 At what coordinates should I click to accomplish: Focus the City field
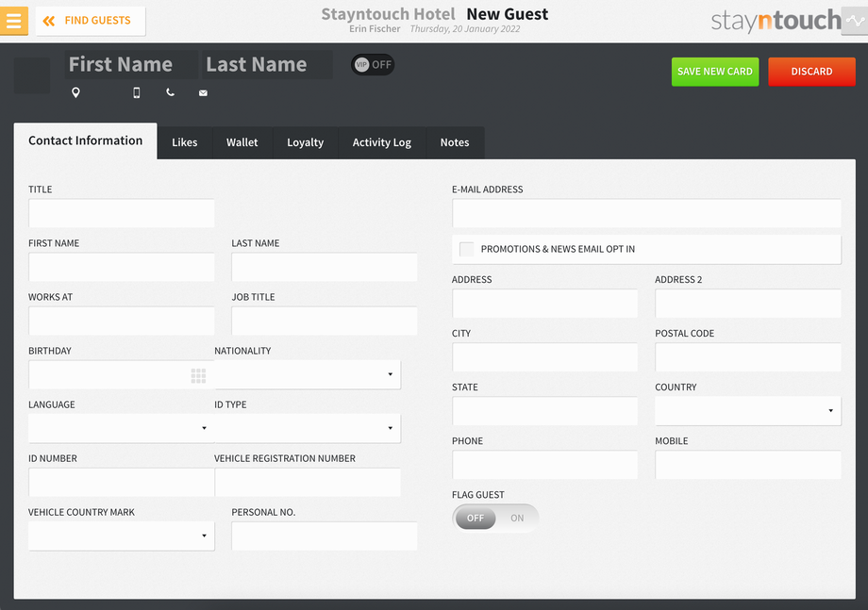[x=544, y=356]
